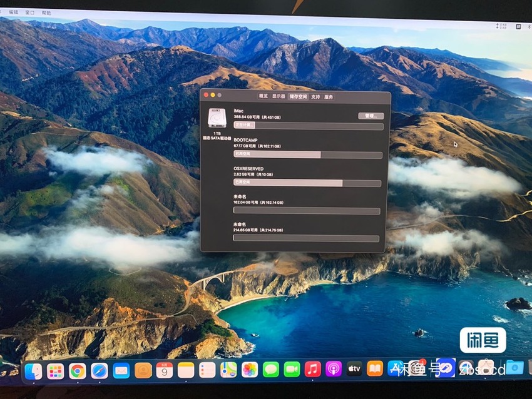Viewport: 532px width, 399px height.
Task: Click the OSXRESERVED volume usage bar
Action: (307, 183)
